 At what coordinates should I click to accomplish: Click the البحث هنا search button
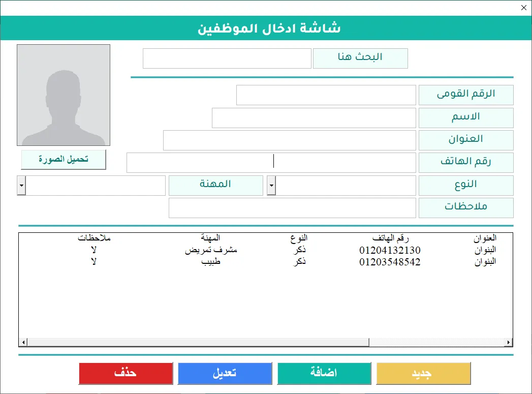click(x=360, y=58)
